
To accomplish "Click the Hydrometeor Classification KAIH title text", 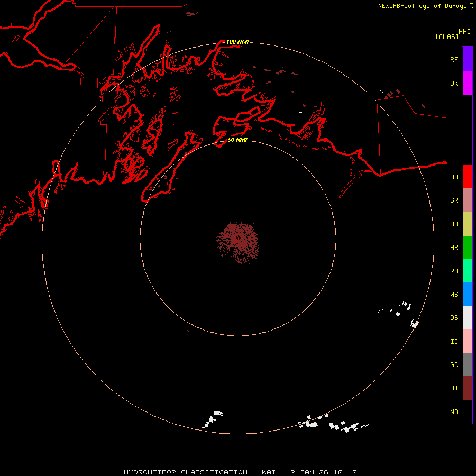I will [x=240, y=472].
